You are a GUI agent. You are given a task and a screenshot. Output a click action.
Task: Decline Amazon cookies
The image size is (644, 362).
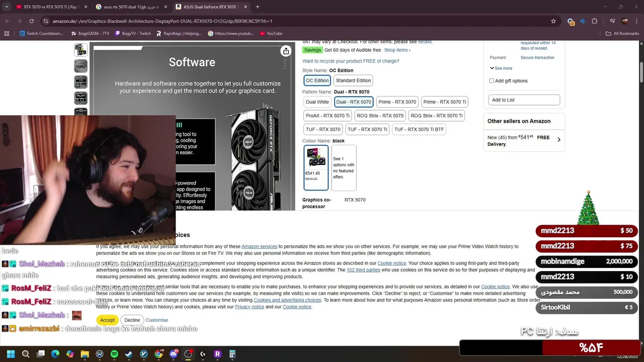click(132, 320)
